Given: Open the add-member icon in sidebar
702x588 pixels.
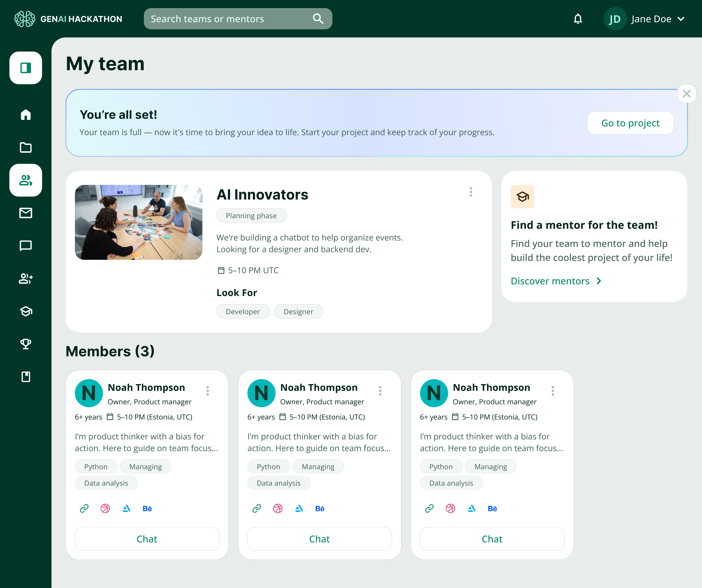Looking at the screenshot, I should (26, 278).
